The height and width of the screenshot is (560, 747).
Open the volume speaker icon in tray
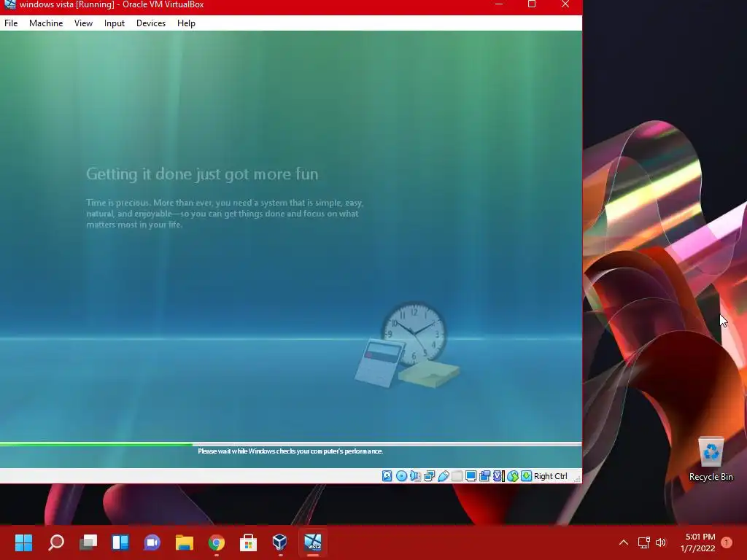click(661, 542)
